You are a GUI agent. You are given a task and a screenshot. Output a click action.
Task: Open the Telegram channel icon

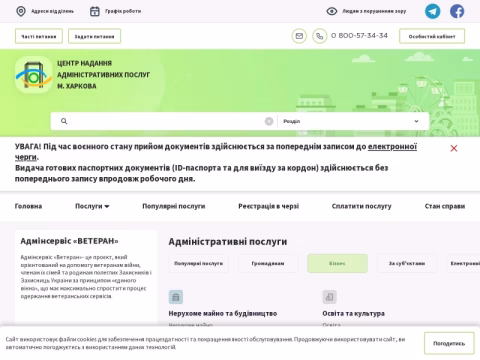(432, 11)
